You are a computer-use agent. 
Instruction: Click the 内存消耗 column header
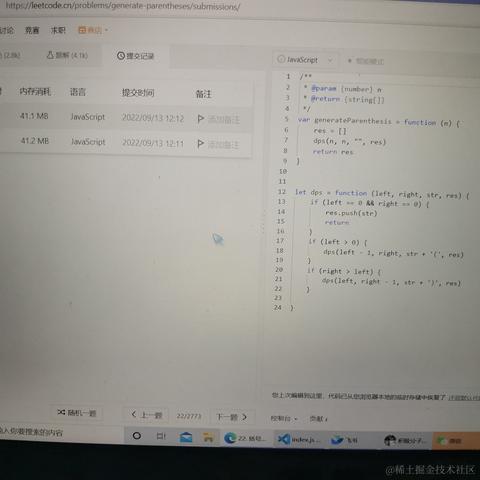(35, 91)
